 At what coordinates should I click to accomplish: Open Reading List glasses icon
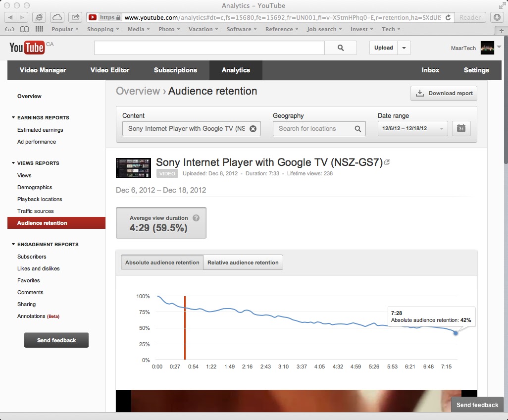click(10, 29)
